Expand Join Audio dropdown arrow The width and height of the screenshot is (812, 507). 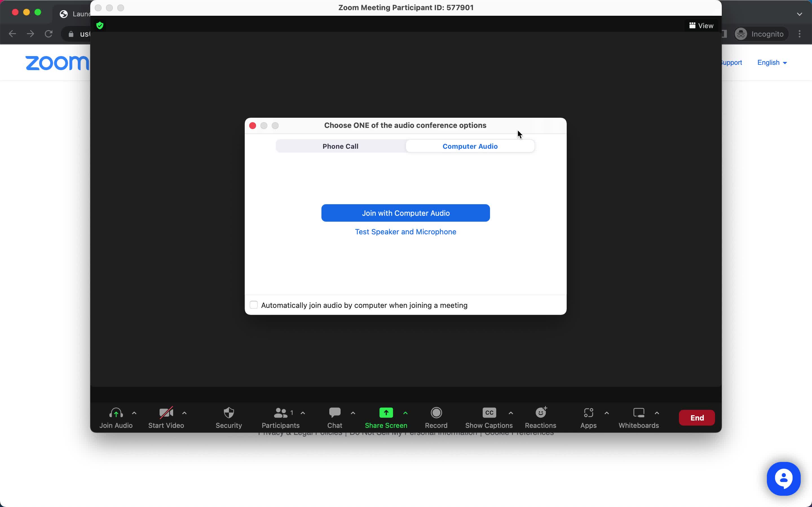[134, 413]
